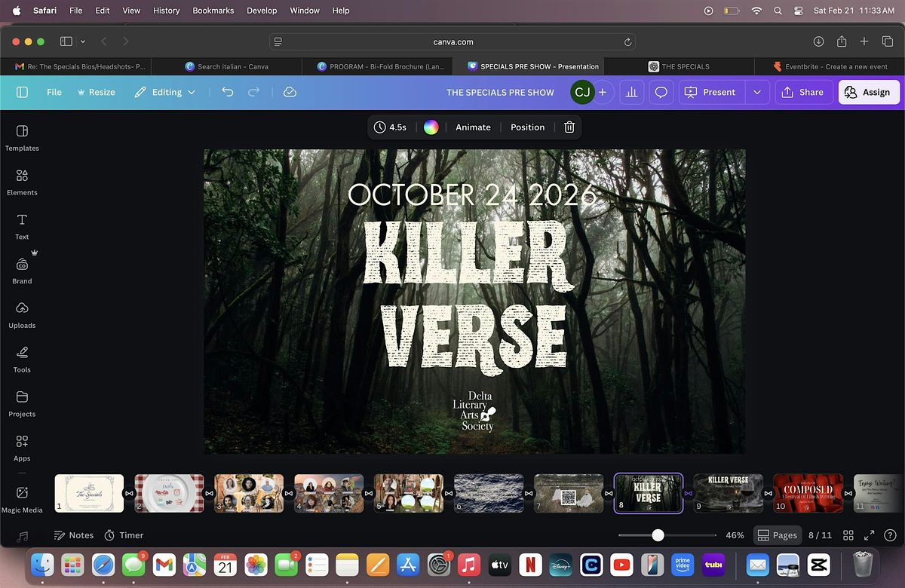905x588 pixels.
Task: Switch to the Eventbrite browser tab
Action: point(829,66)
